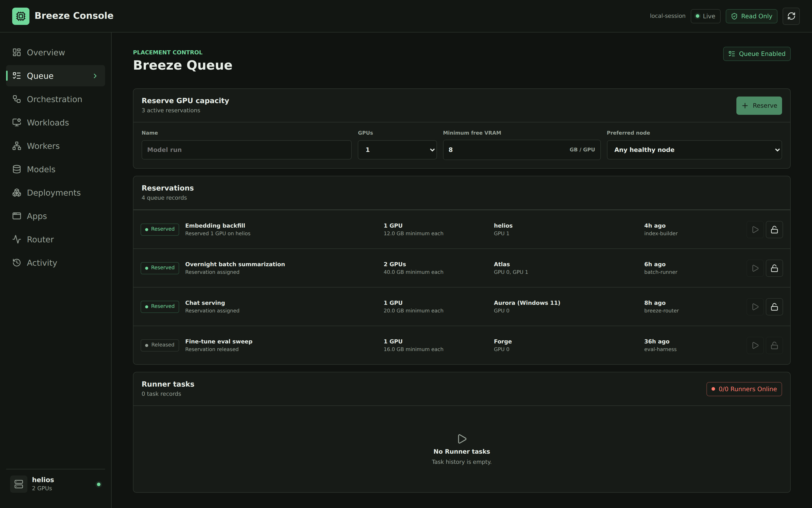The image size is (812, 508).
Task: Toggle the Read Only mode badge
Action: [x=751, y=16]
